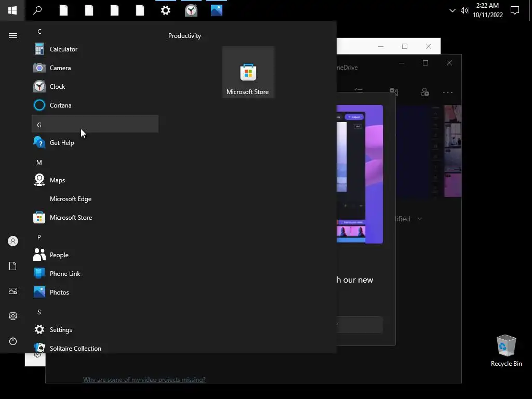The height and width of the screenshot is (399, 532).
Task: Click the P letter group header
Action: pos(95,237)
